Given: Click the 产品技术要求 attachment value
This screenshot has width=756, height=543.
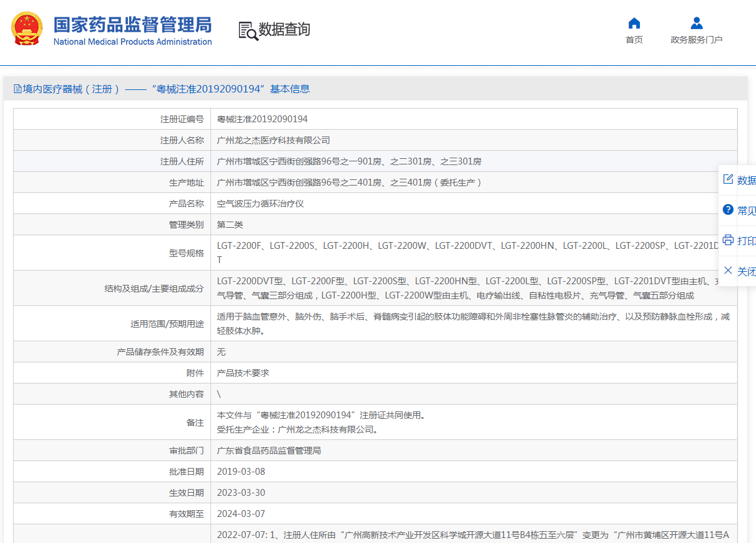Looking at the screenshot, I should click(243, 373).
